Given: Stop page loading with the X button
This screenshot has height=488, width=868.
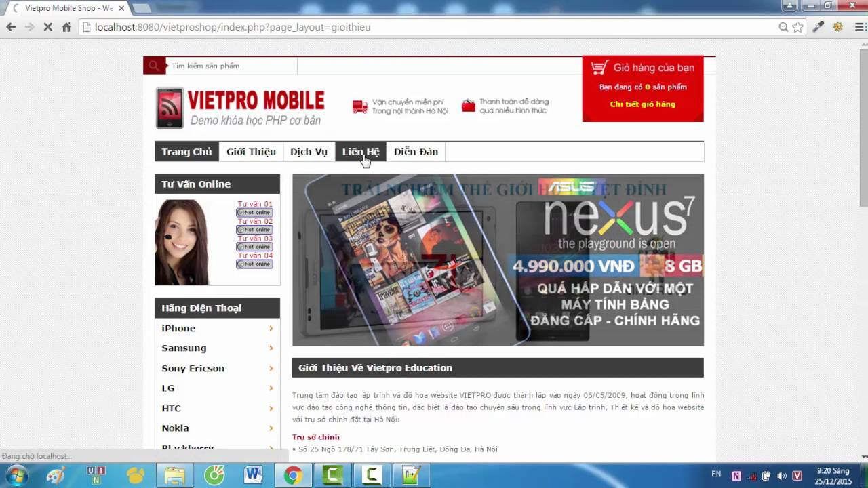Looking at the screenshot, I should point(47,27).
